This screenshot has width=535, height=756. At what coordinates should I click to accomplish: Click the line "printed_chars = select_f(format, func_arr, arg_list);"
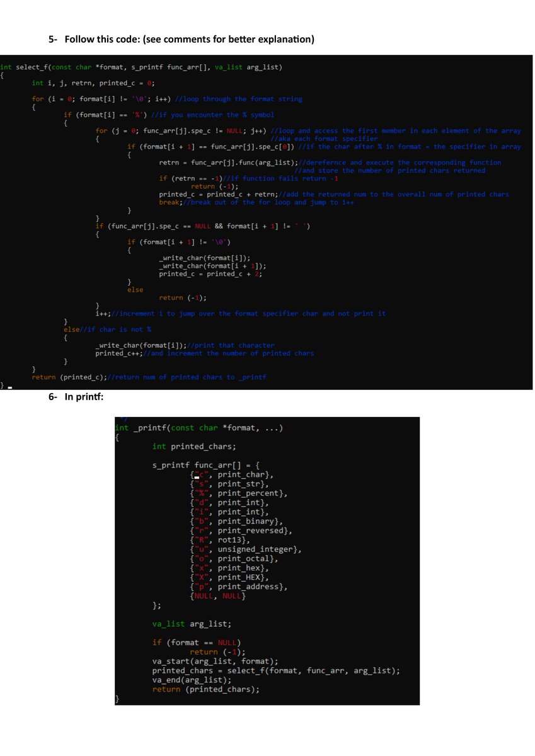pyautogui.click(x=276, y=671)
